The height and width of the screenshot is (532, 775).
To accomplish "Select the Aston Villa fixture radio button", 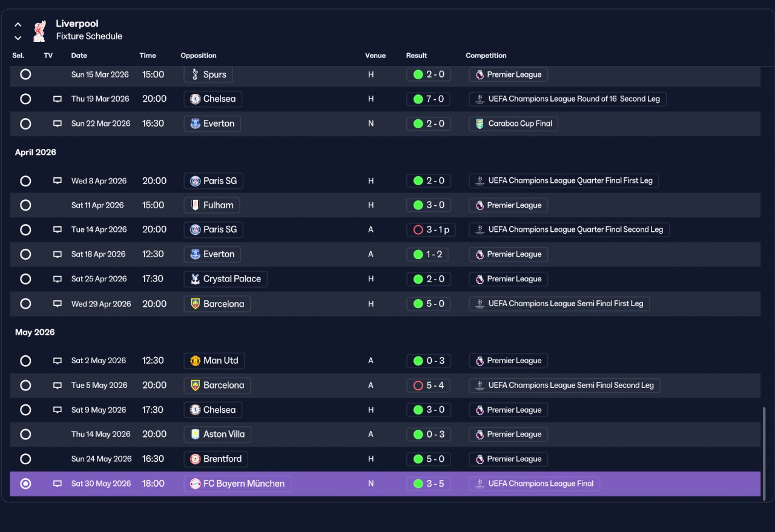I will (25, 434).
